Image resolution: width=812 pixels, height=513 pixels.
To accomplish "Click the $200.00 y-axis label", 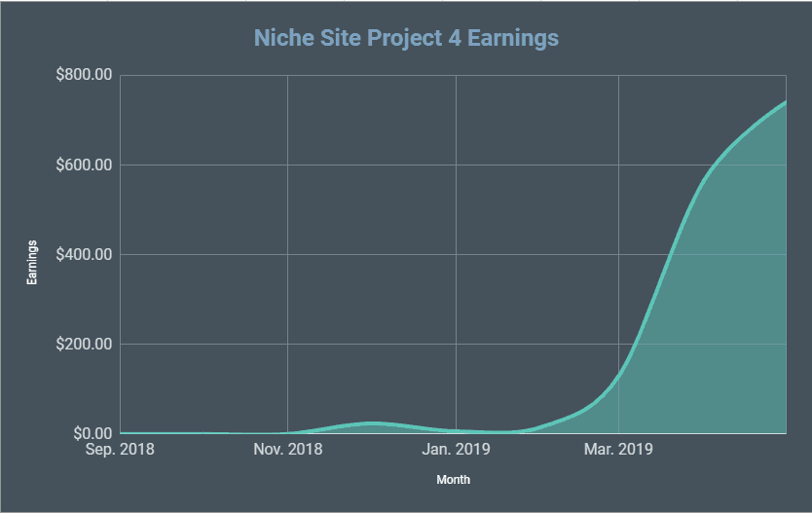I will (84, 344).
